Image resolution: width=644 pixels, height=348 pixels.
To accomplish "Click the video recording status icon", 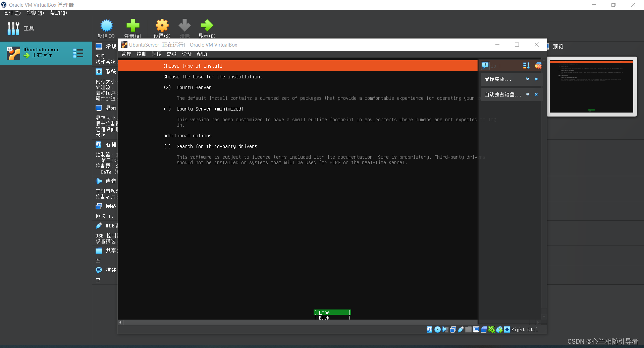I will click(x=484, y=330).
